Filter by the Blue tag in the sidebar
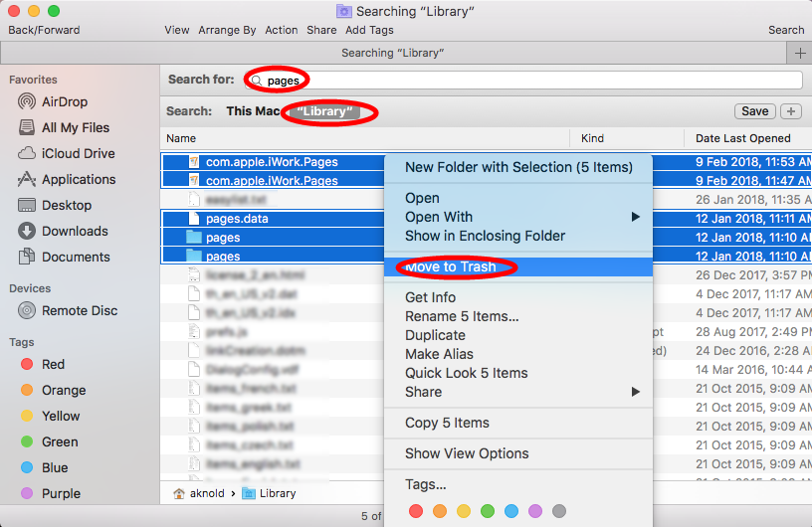 pos(27,467)
